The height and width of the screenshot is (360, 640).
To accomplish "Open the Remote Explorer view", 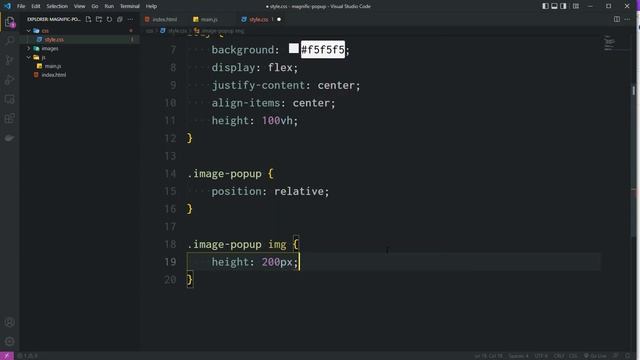I will (x=9, y=99).
